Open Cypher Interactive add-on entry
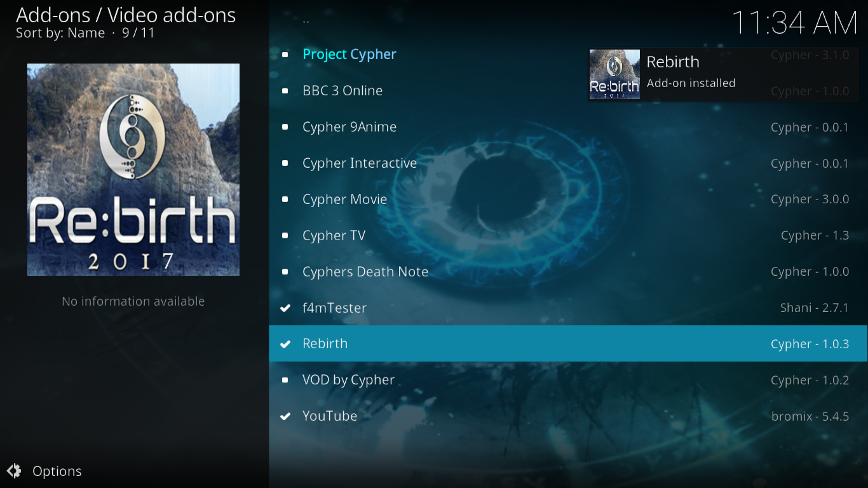Viewport: 868px width, 488px height. [568, 163]
